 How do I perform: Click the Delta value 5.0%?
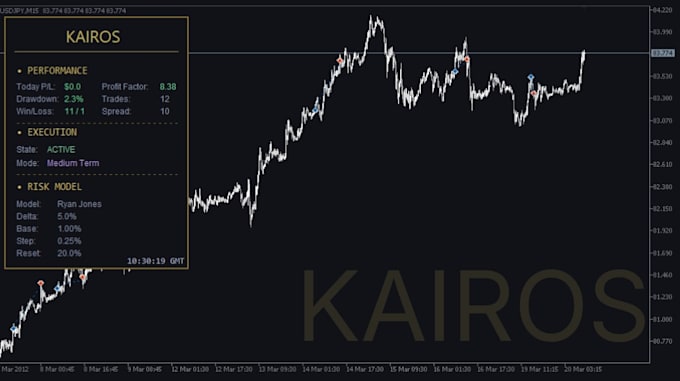67,216
